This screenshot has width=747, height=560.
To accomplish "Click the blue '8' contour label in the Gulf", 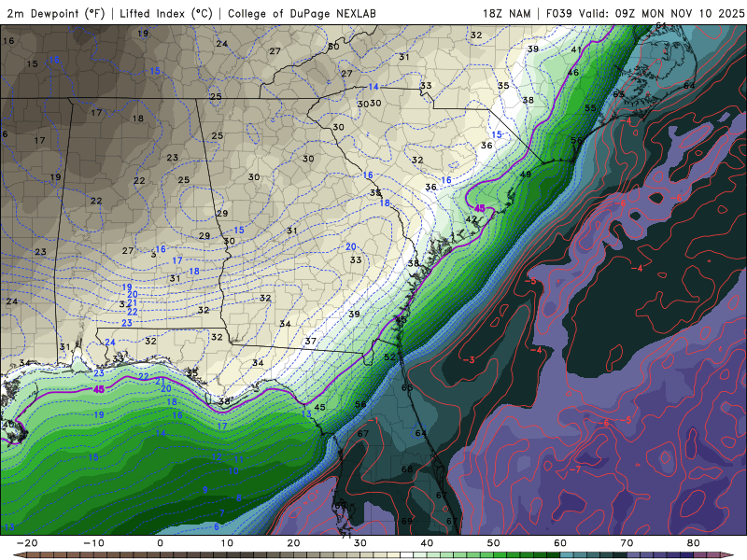I will point(239,498).
